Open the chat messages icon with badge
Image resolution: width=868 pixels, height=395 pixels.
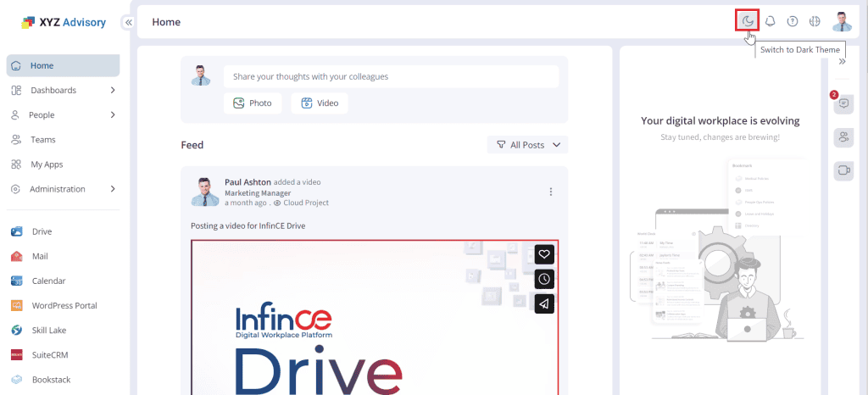843,103
